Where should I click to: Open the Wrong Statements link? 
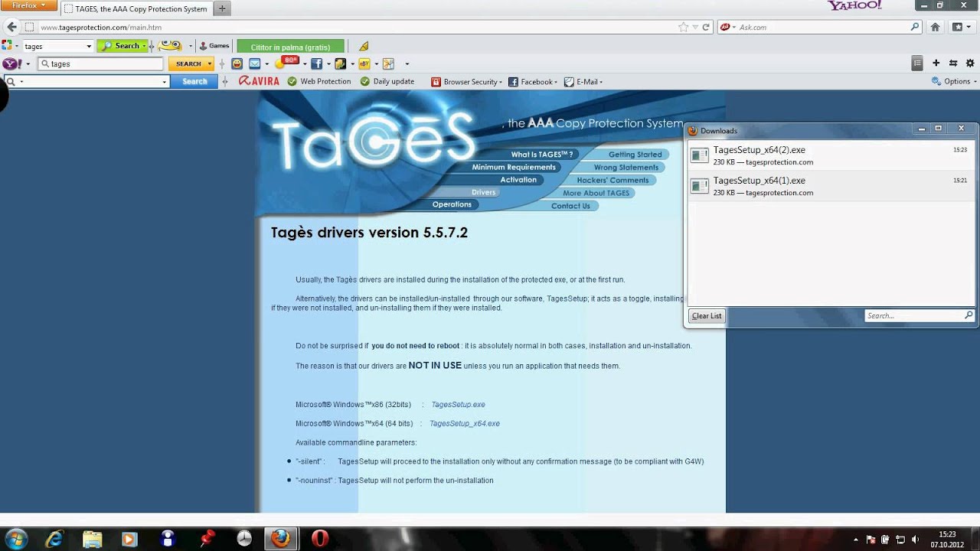click(626, 168)
